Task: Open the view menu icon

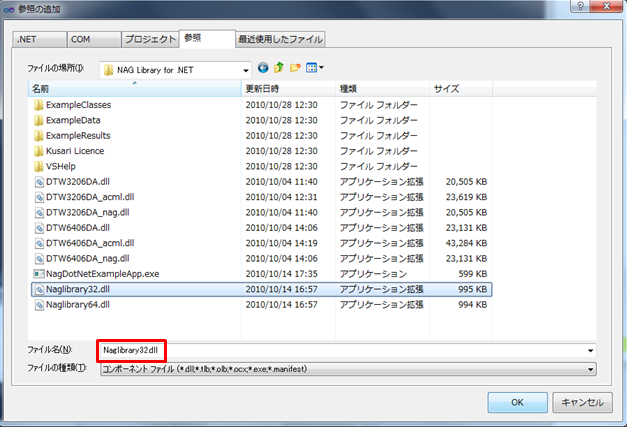Action: [x=314, y=68]
